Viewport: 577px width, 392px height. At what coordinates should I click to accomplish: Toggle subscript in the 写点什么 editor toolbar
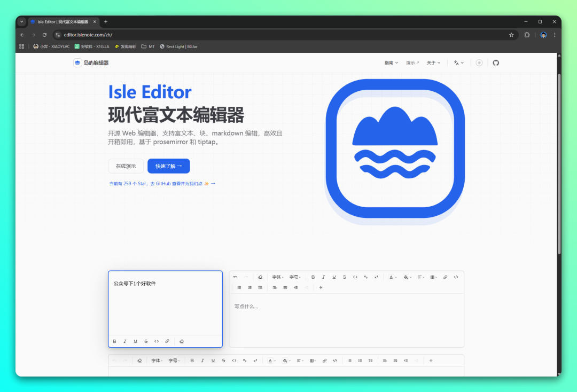click(365, 277)
